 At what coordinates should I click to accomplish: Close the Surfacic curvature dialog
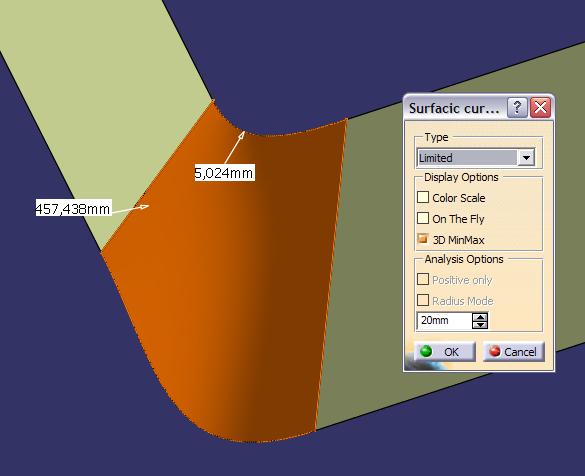540,108
